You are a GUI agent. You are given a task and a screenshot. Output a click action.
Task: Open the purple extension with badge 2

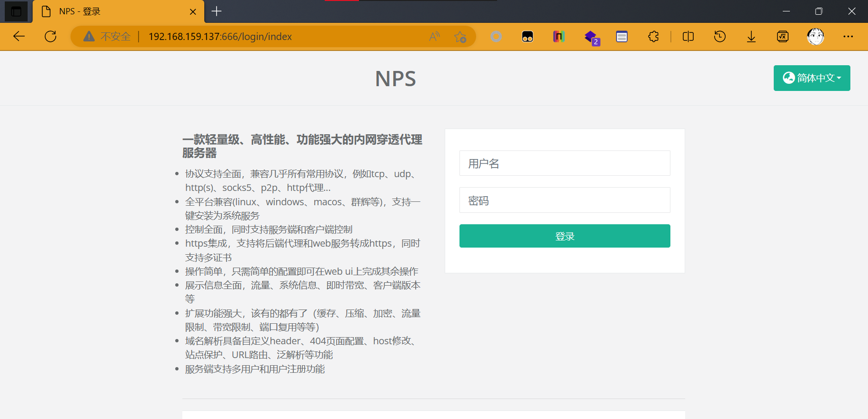[x=591, y=37]
